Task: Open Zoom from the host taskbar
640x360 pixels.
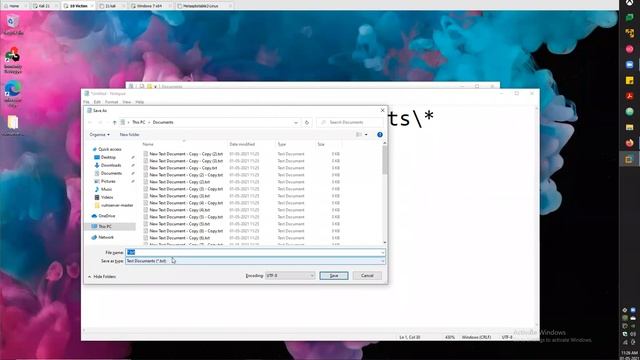Action: pos(629,64)
